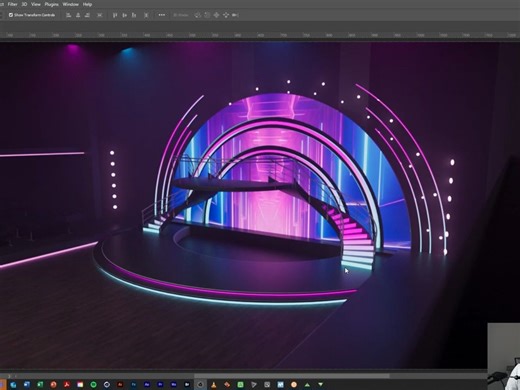The image size is (520, 390).
Task: Open Microsoft Edge from the taskbar
Action: point(13,385)
